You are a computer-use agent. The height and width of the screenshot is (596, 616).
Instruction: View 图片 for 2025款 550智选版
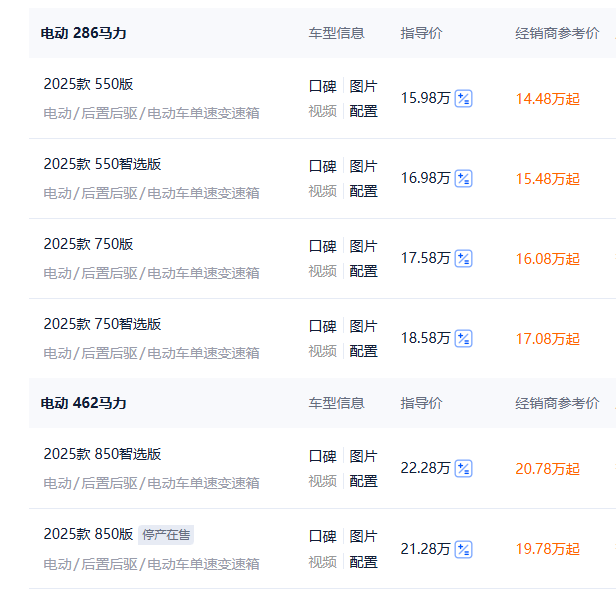point(363,166)
